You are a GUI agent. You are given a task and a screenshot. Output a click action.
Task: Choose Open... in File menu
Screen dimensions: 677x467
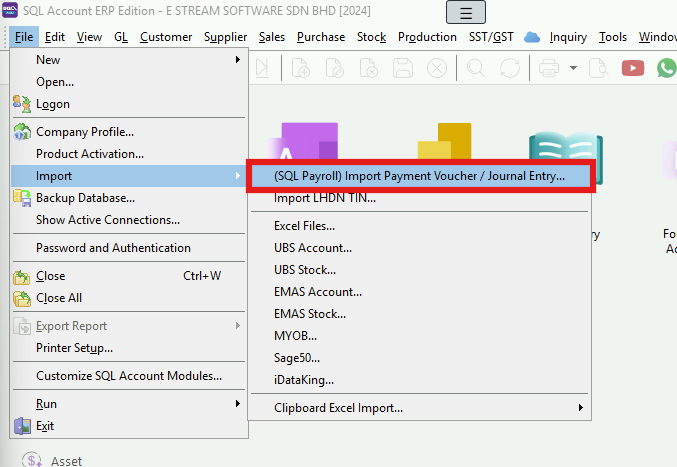click(x=129, y=82)
